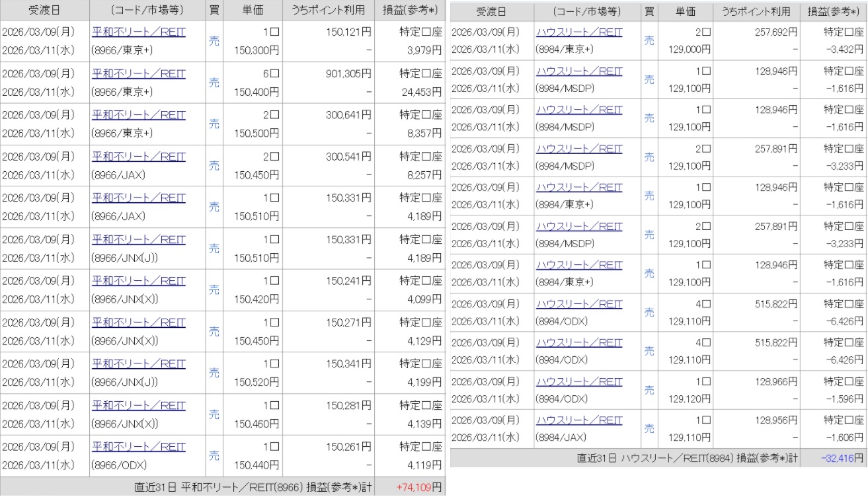
Task: Click 受渡日 header in the 平和不リート table
Action: pyautogui.click(x=44, y=11)
